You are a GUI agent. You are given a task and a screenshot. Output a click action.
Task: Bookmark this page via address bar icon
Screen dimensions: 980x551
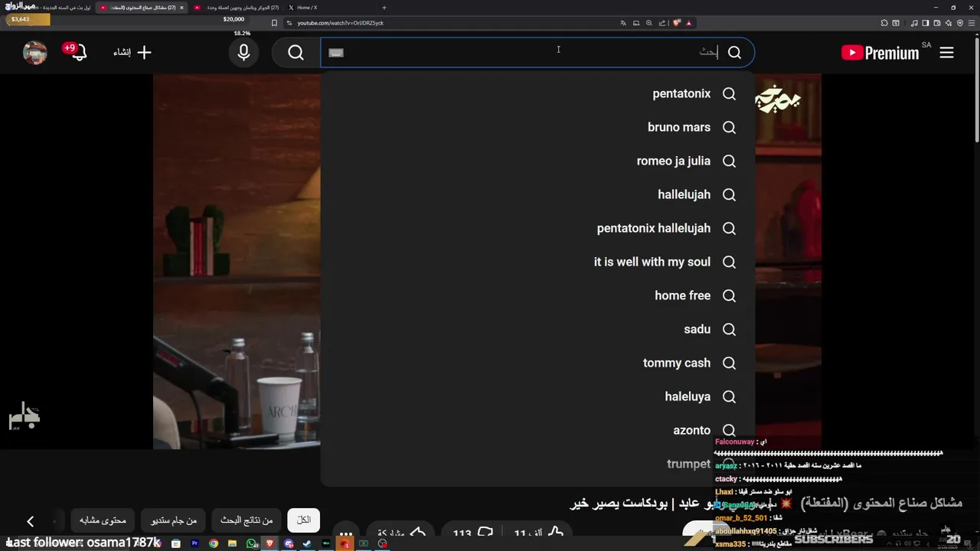[274, 23]
